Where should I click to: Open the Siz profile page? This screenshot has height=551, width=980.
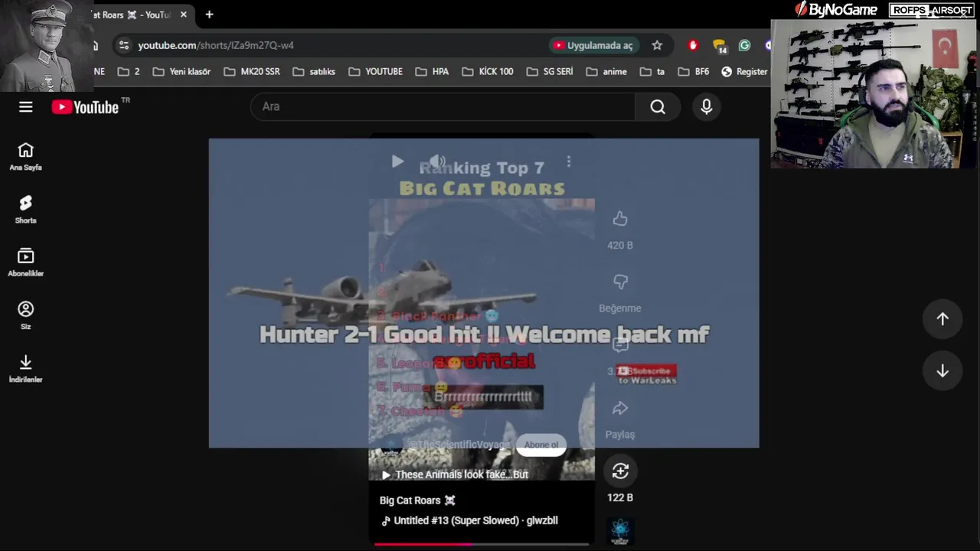pyautogui.click(x=25, y=315)
